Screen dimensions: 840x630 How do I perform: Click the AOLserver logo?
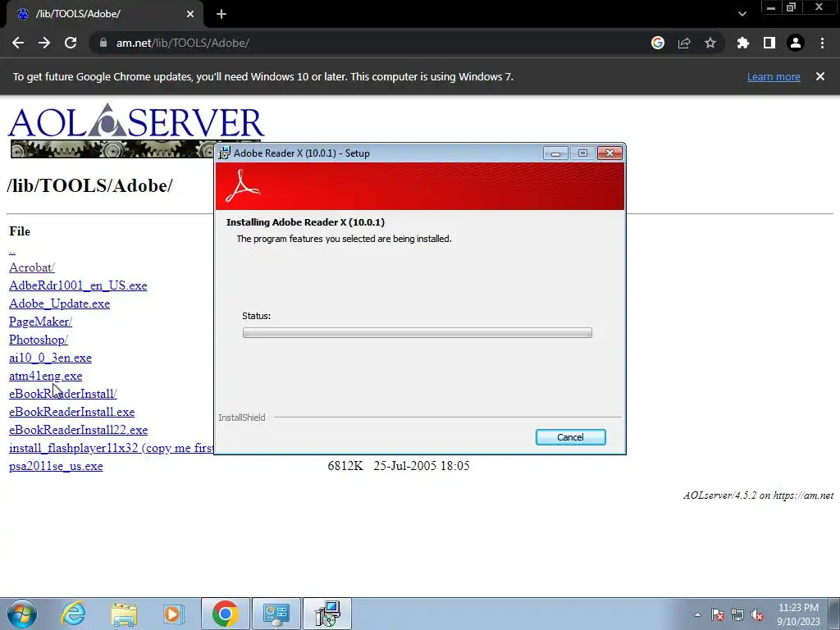tap(136, 130)
